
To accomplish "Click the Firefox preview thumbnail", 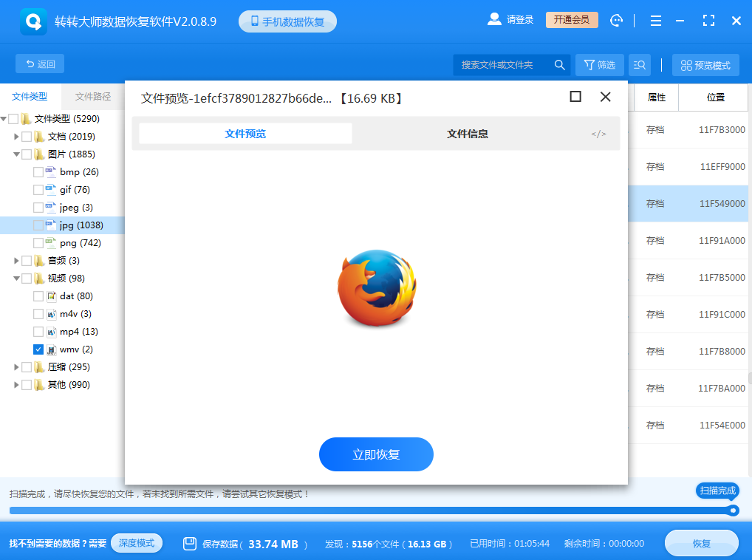I will [x=376, y=288].
